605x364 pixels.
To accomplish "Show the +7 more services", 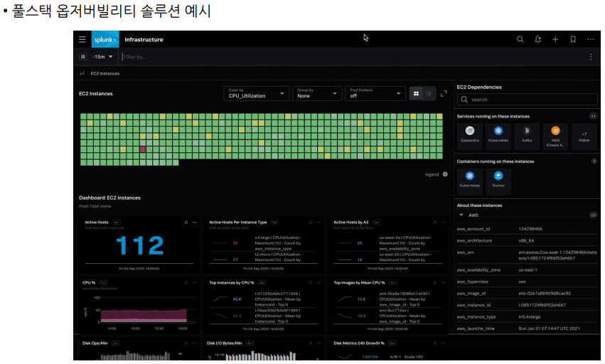I will coord(584,136).
